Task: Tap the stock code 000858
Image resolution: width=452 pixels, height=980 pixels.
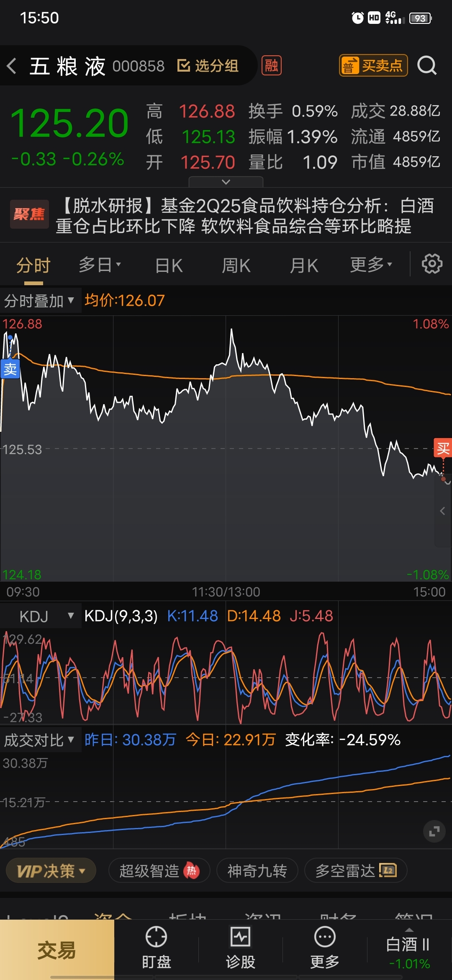Action: pos(139,66)
